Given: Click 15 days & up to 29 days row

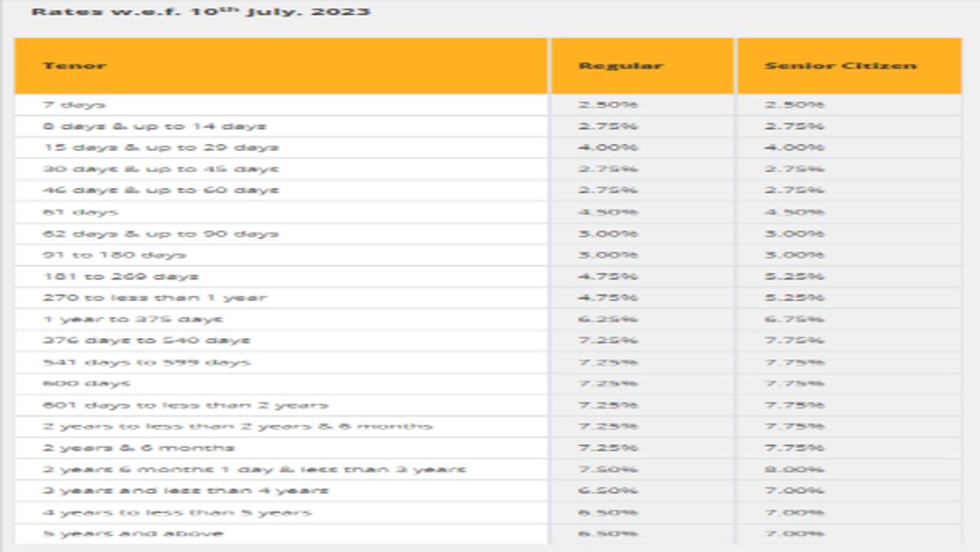Looking at the screenshot, I should click(488, 147).
